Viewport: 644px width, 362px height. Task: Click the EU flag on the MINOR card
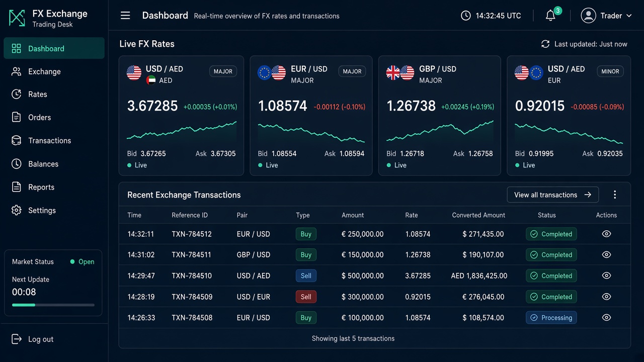pyautogui.click(x=536, y=73)
